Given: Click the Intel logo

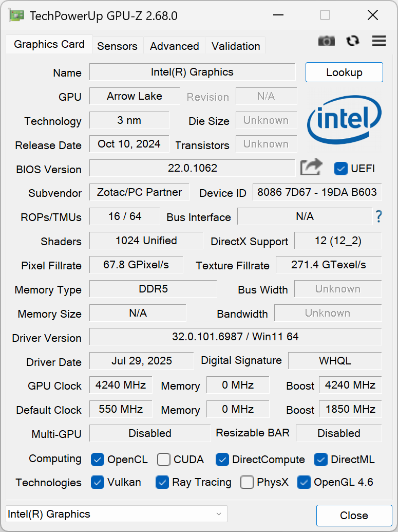Looking at the screenshot, I should point(344,119).
